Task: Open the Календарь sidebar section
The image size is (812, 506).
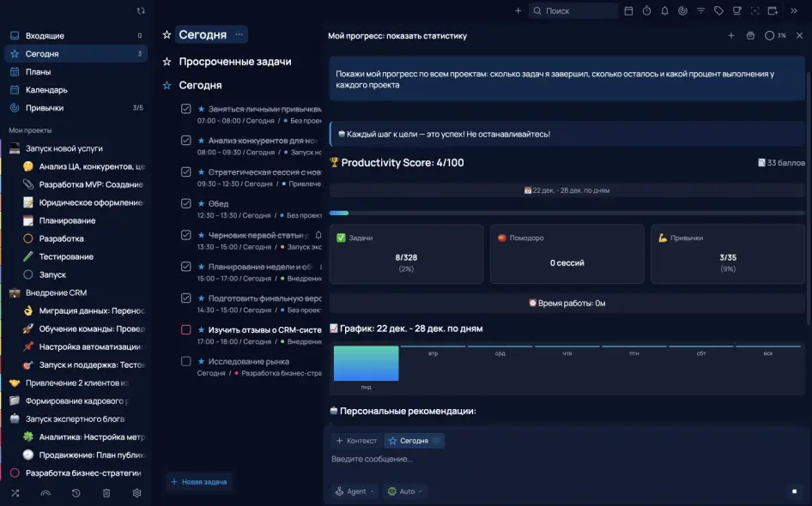Action: point(46,90)
